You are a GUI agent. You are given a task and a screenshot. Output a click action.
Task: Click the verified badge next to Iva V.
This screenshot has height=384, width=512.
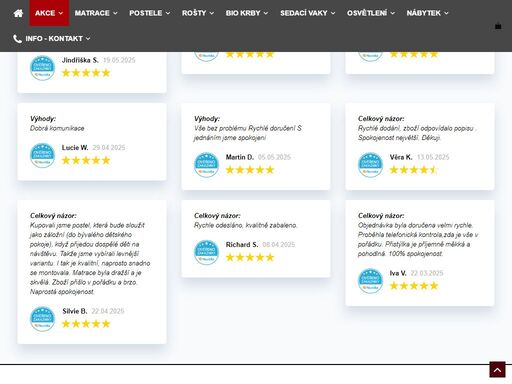pyautogui.click(x=370, y=281)
